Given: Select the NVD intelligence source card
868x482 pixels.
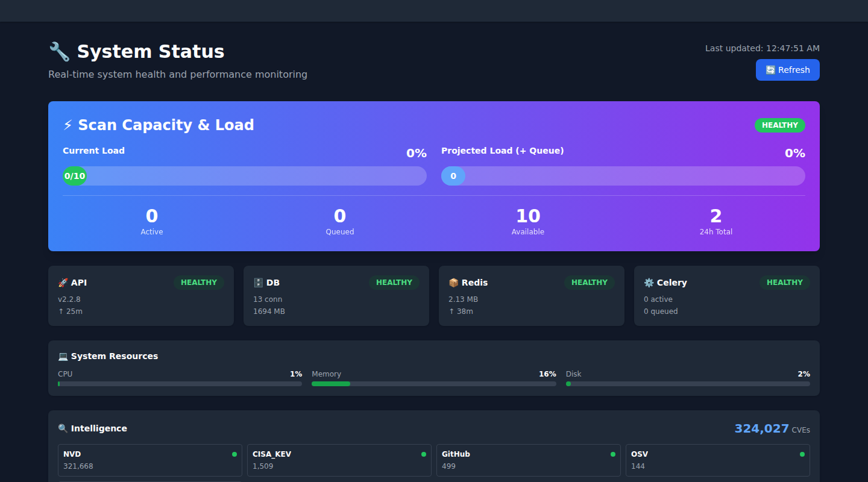Looking at the screenshot, I should (149, 460).
